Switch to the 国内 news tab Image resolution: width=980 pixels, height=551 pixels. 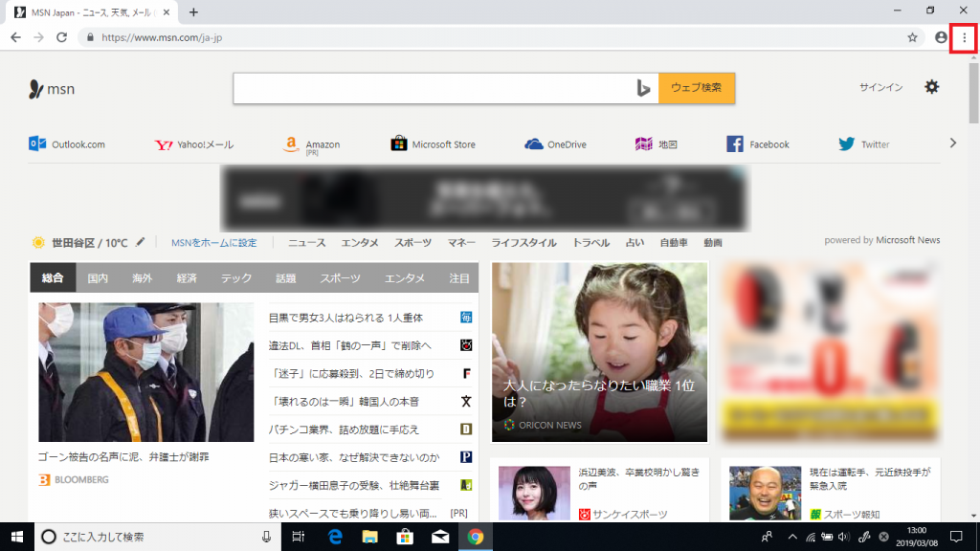click(98, 277)
